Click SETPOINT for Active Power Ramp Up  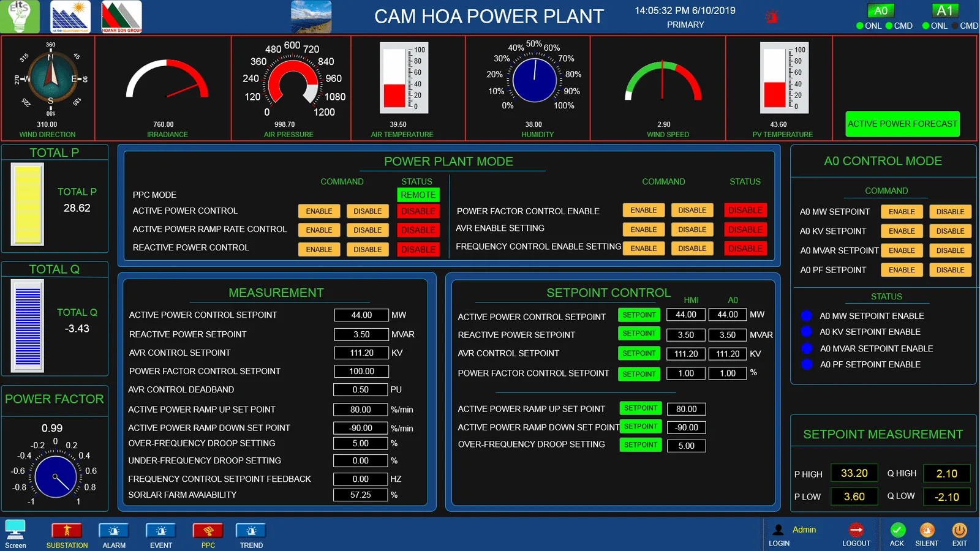(x=641, y=408)
